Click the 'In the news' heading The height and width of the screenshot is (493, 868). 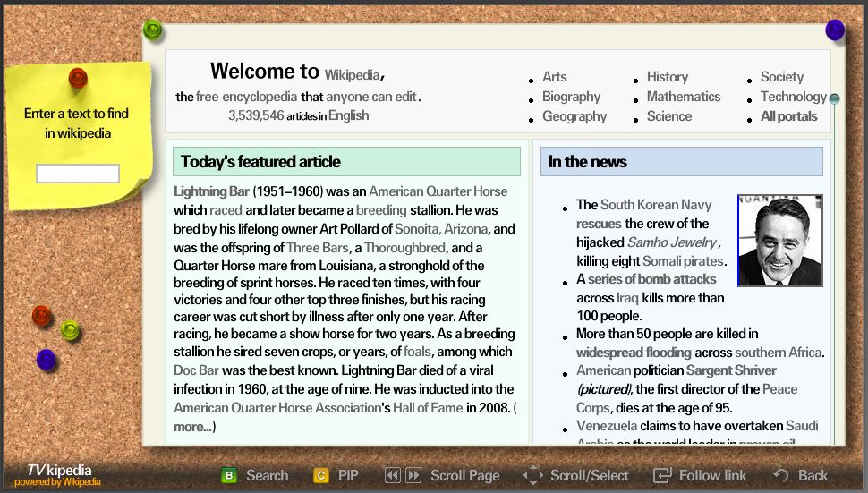(x=587, y=162)
